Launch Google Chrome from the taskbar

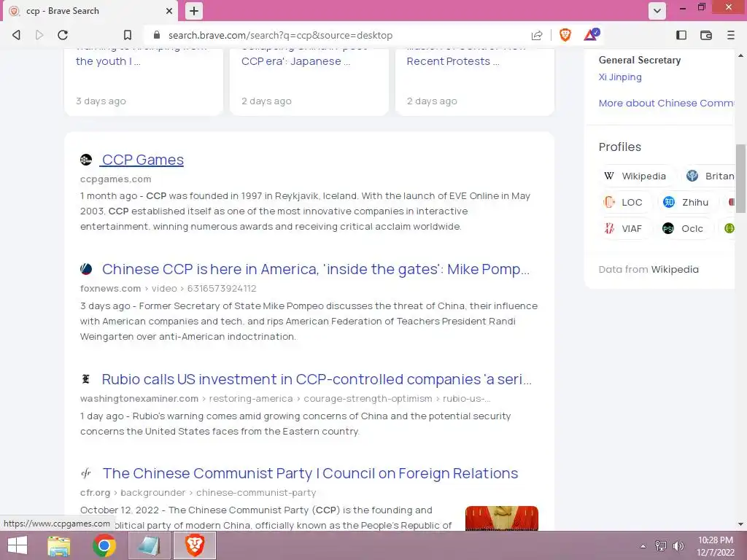(x=104, y=545)
